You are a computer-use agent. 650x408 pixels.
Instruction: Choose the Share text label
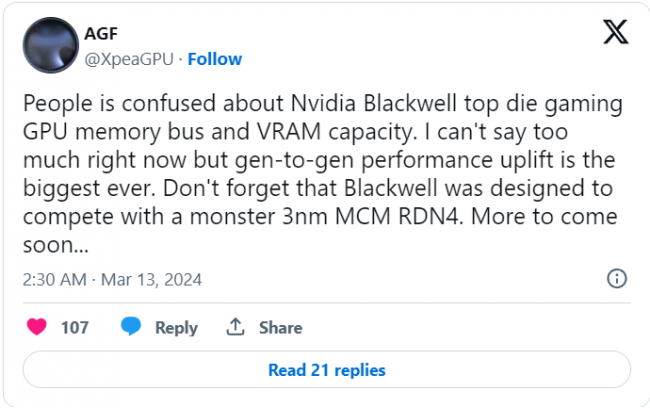coord(281,328)
